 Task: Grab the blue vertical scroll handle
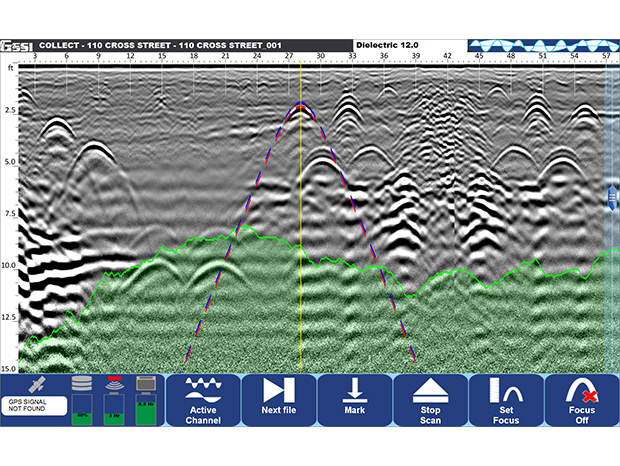(611, 196)
